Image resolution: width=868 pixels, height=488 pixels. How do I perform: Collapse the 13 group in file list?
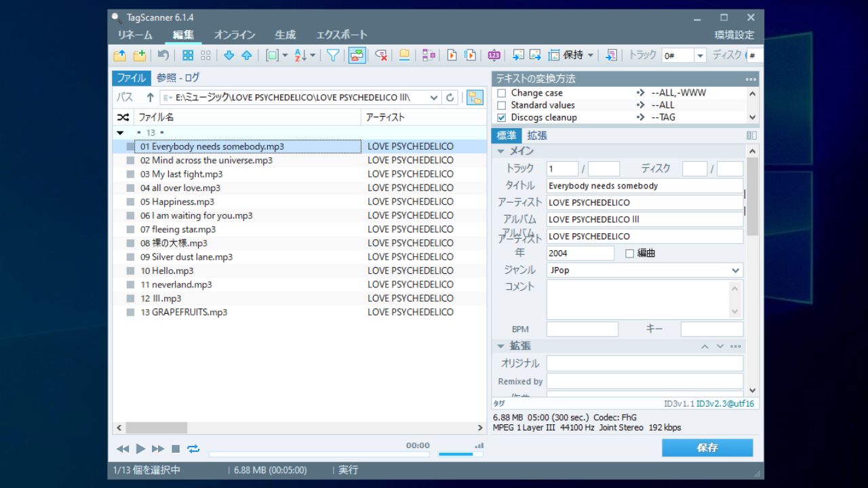tap(120, 133)
